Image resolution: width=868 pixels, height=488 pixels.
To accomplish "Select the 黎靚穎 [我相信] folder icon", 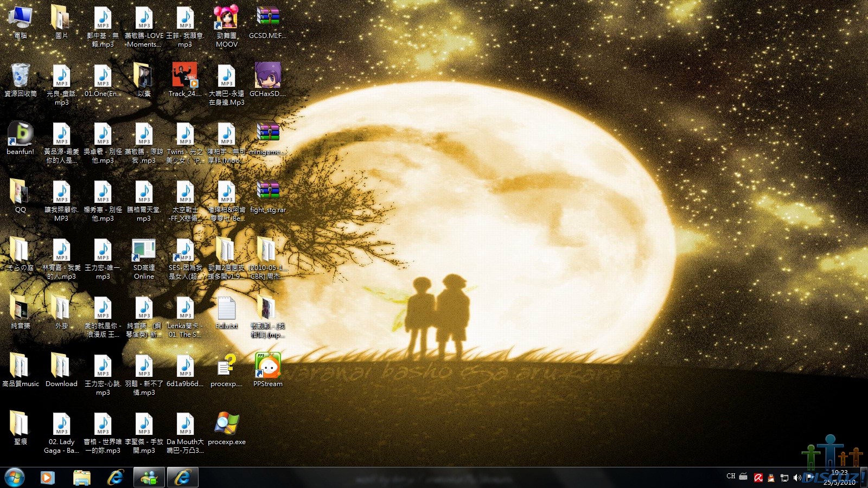I will (x=268, y=317).
